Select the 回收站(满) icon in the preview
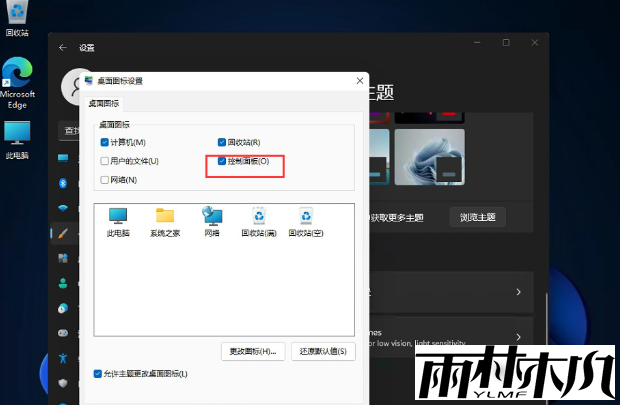620x405 pixels. (258, 217)
